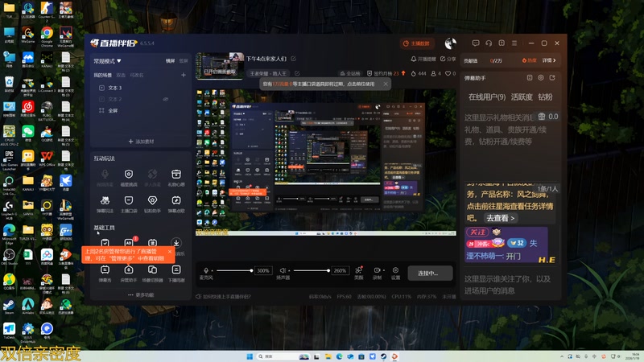
Task: Click the speaker icon labeled 扬声器
Action: (x=283, y=270)
